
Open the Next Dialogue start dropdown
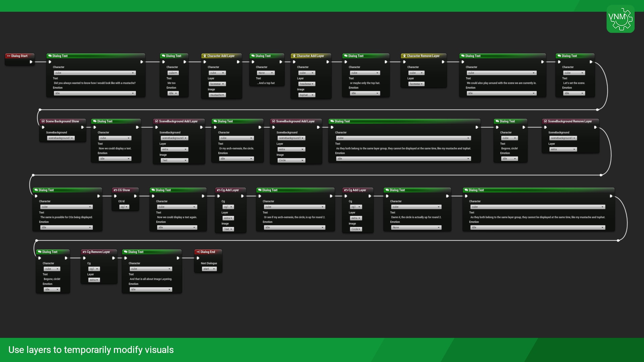209,269
